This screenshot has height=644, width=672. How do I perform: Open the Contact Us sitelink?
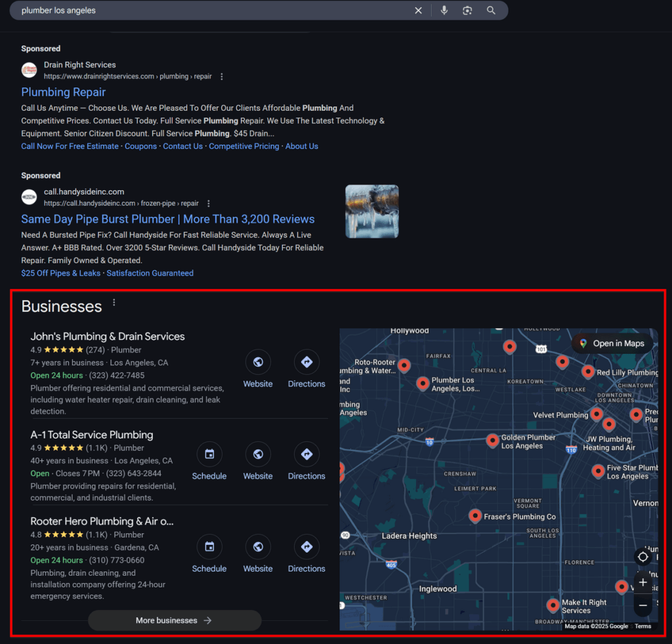coord(182,146)
